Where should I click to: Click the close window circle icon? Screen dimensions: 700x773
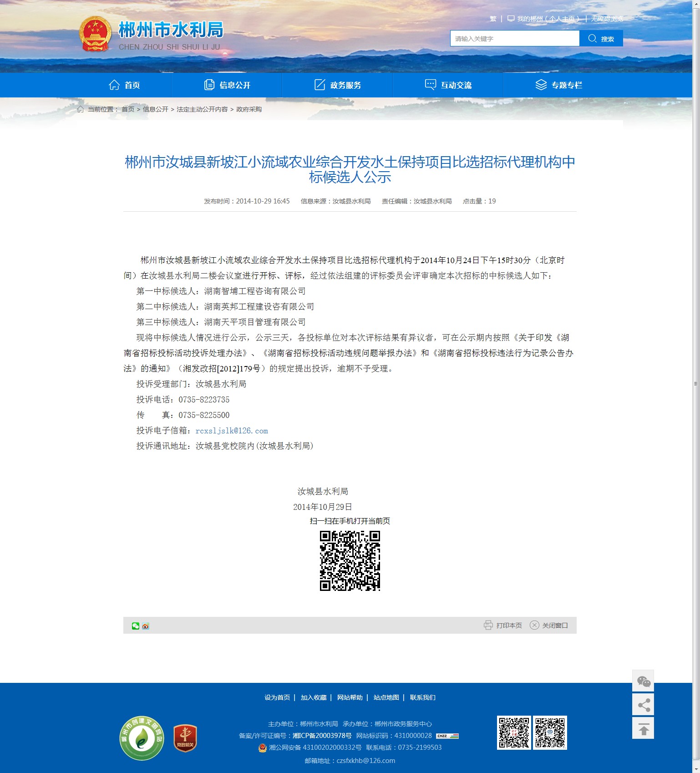click(x=534, y=625)
